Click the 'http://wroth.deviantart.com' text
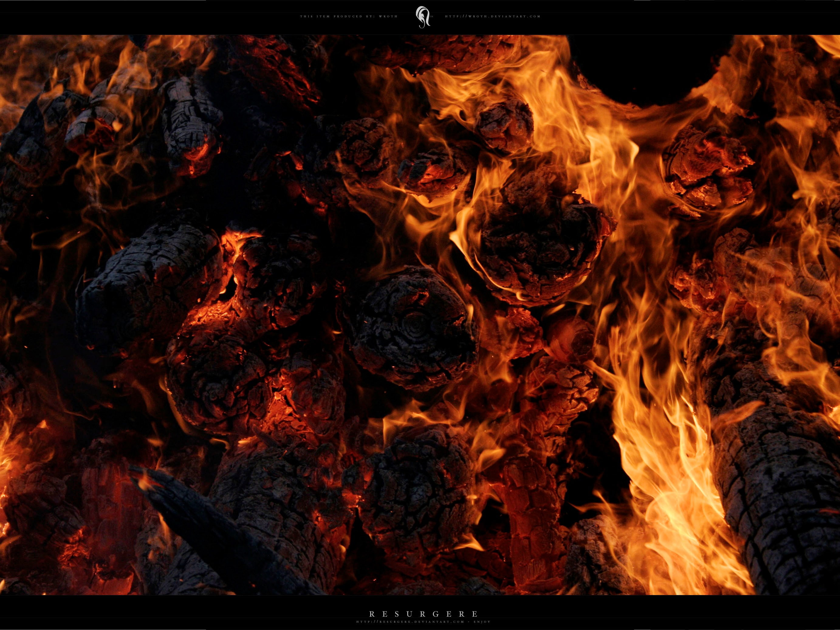Viewport: 840px width, 630px height. coord(492,17)
